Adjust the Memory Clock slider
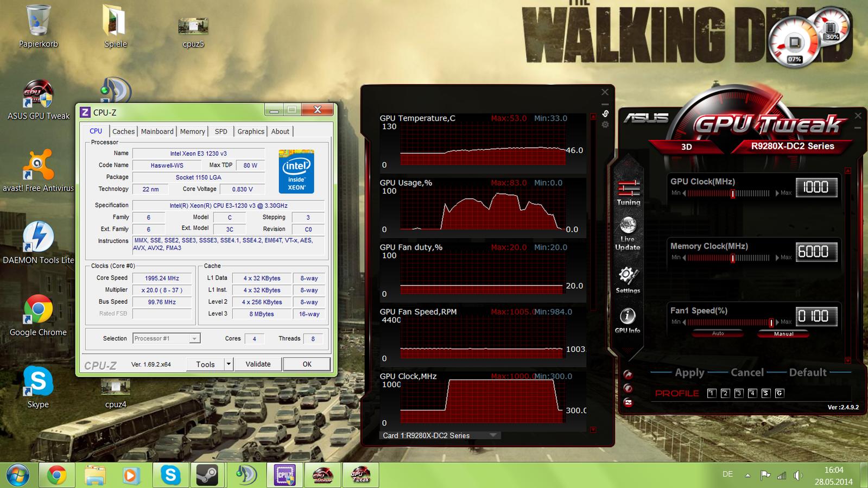This screenshot has height=488, width=868. 733,258
